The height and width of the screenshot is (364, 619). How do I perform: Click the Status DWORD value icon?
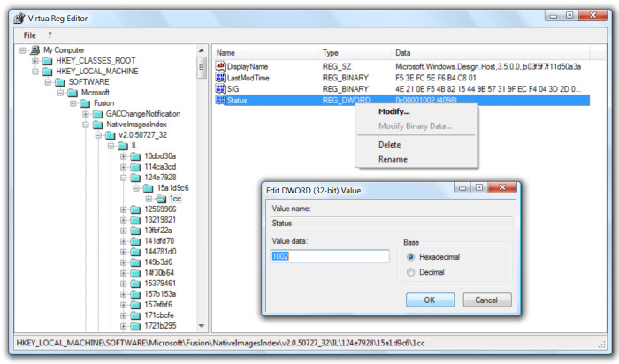(221, 101)
